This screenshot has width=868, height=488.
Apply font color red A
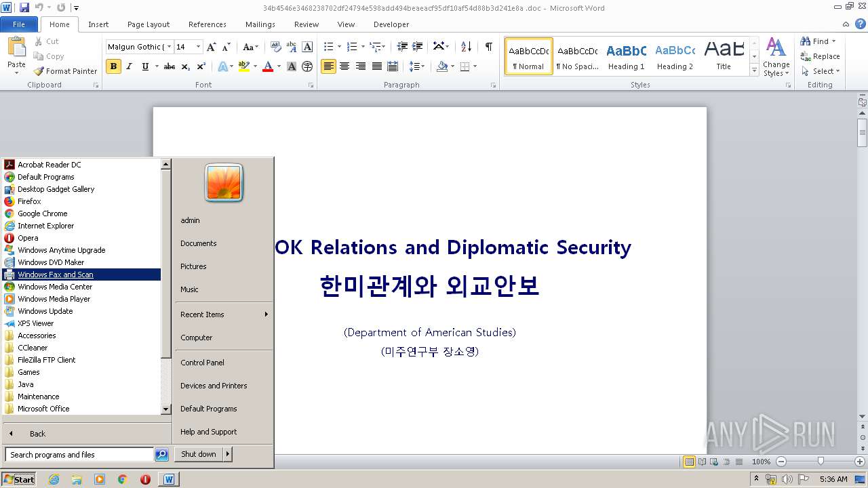point(268,66)
